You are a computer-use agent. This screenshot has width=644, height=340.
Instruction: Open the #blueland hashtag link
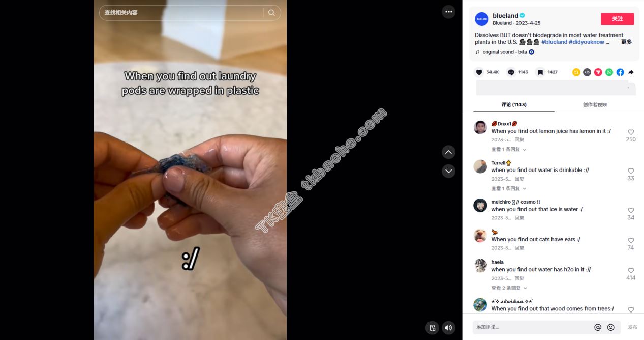554,42
